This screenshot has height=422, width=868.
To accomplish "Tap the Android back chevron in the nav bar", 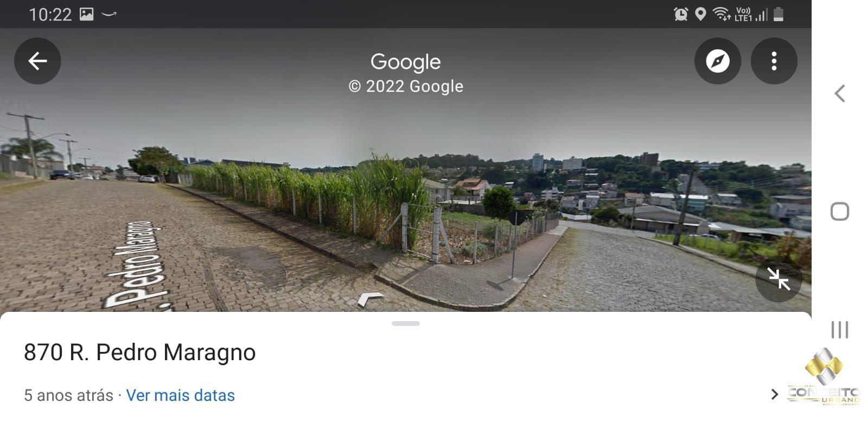I will (840, 93).
